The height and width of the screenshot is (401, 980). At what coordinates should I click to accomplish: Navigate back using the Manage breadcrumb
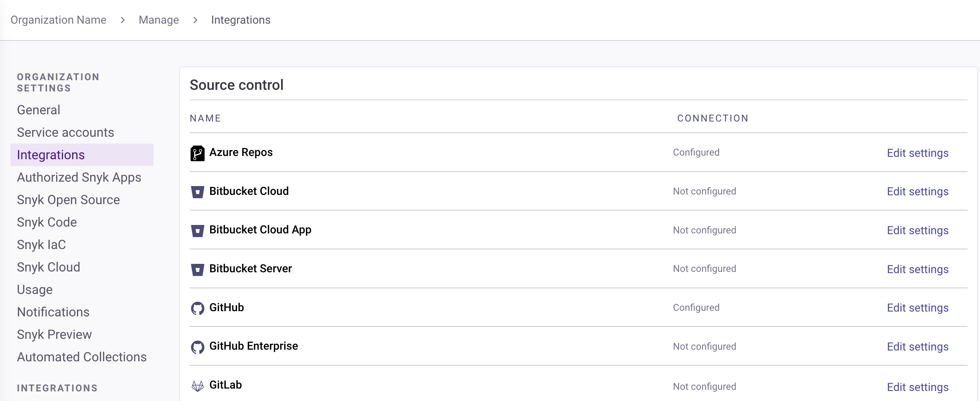pos(159,20)
